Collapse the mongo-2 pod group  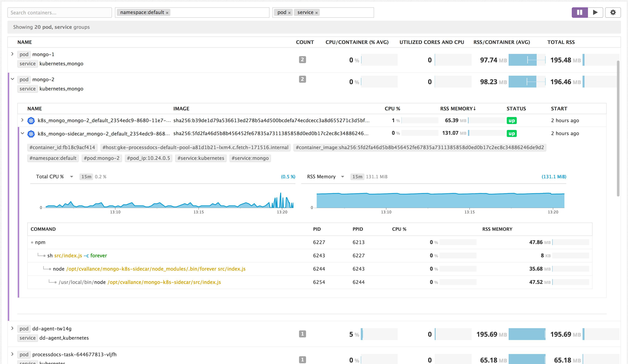(13, 79)
